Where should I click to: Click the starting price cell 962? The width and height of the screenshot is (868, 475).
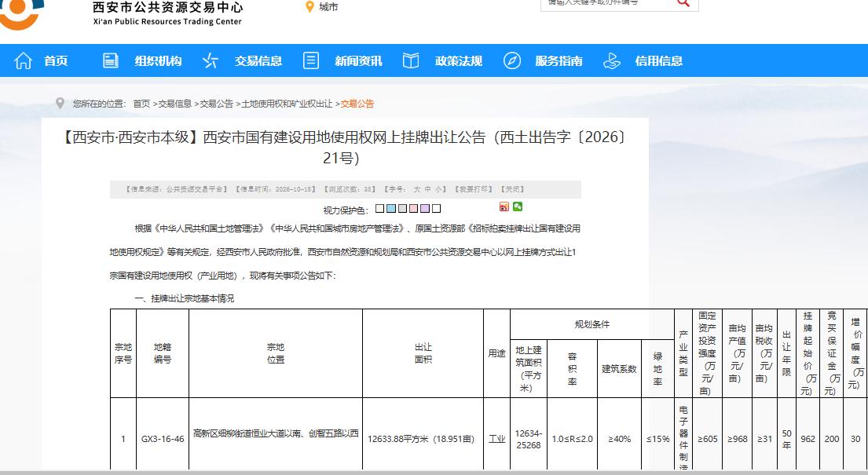808,439
